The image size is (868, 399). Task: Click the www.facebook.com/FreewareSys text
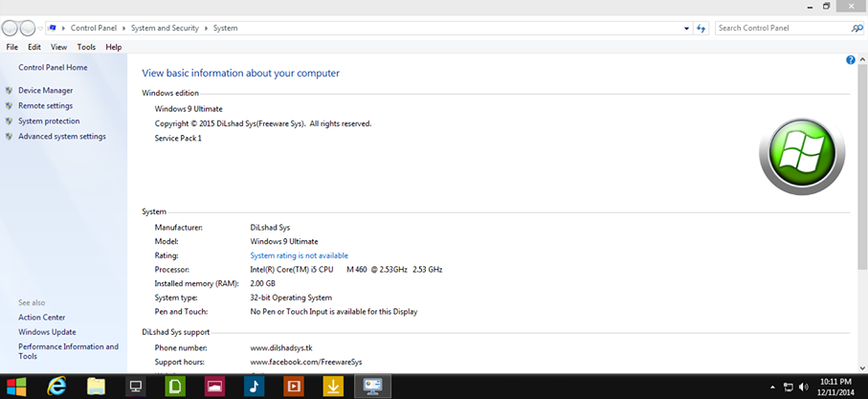pyautogui.click(x=306, y=362)
